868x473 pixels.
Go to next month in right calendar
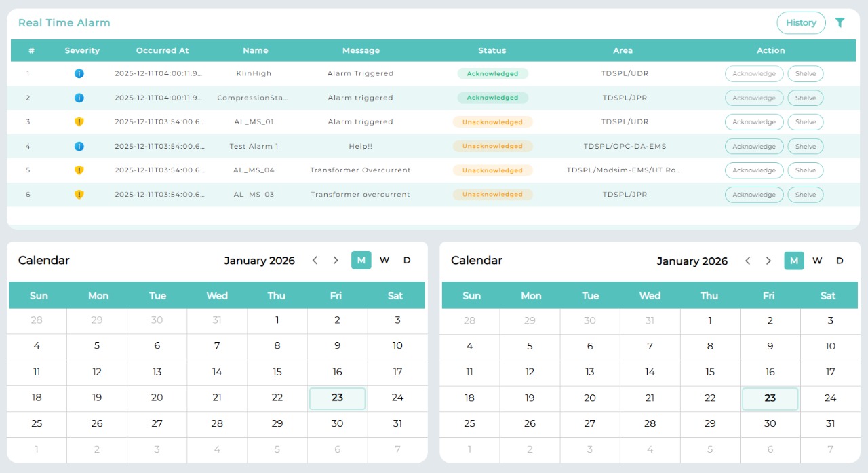(x=768, y=261)
